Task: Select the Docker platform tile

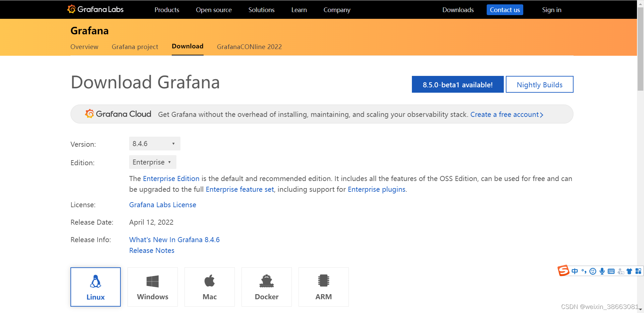Action: [267, 287]
